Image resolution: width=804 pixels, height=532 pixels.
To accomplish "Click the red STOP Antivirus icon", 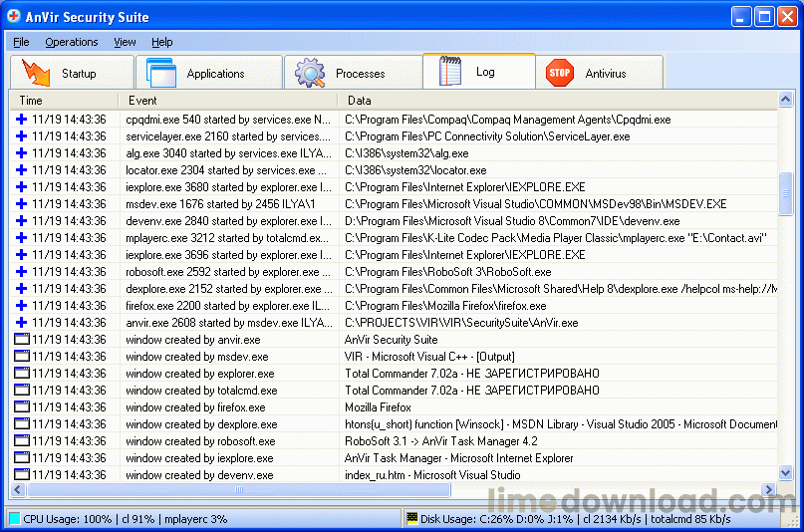I will click(560, 73).
